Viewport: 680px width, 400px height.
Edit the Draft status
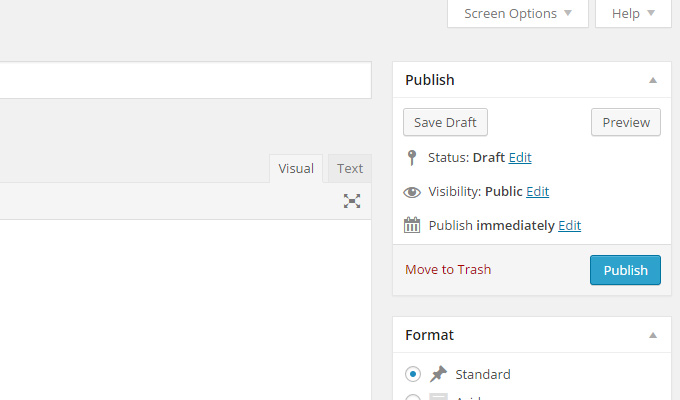[520, 157]
